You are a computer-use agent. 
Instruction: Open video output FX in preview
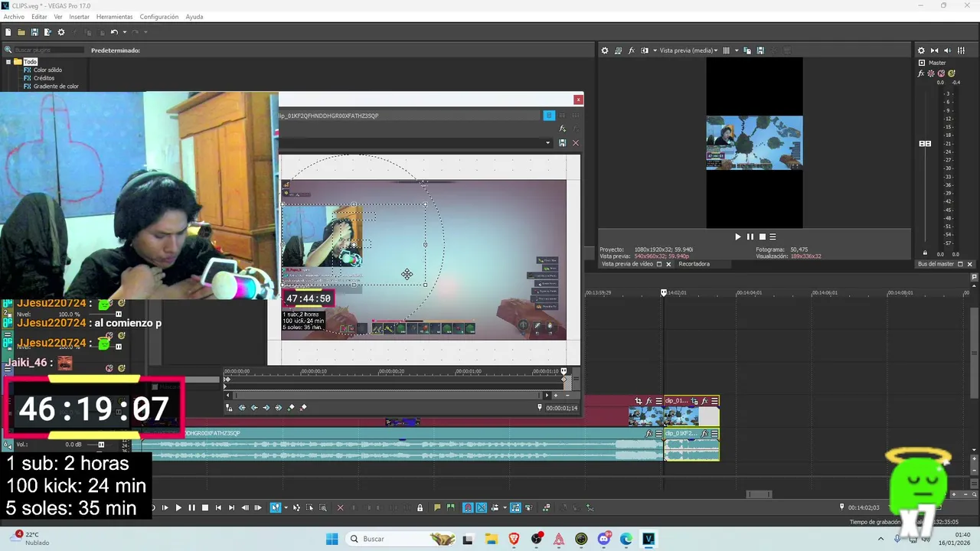pyautogui.click(x=632, y=51)
